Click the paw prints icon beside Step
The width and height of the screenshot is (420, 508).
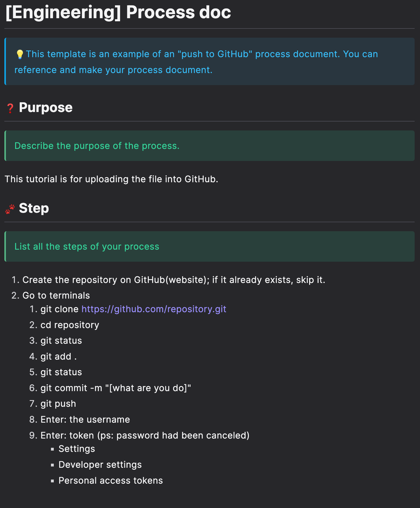tap(10, 209)
